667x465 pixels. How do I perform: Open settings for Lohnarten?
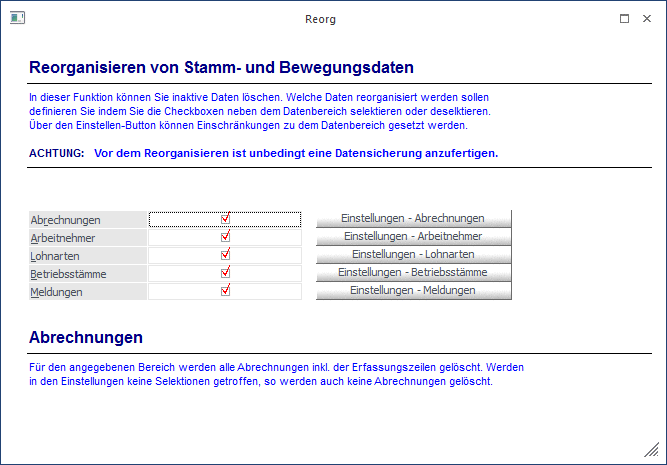pyautogui.click(x=413, y=255)
